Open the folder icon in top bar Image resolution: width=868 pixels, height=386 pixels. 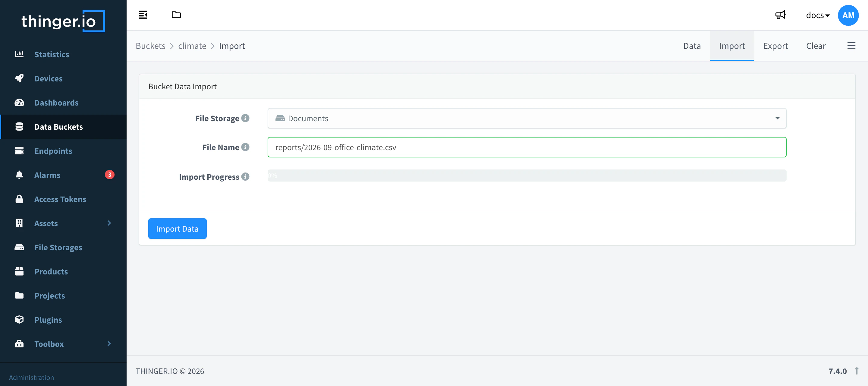tap(176, 15)
